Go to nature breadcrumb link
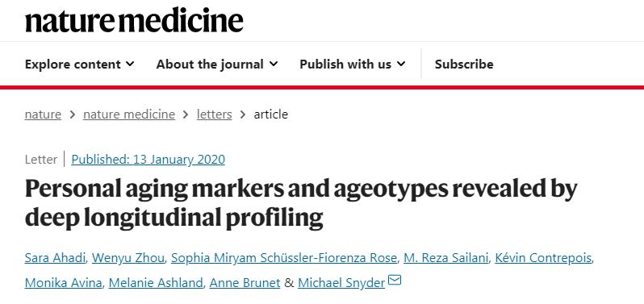This screenshot has width=644, height=304. tap(43, 115)
